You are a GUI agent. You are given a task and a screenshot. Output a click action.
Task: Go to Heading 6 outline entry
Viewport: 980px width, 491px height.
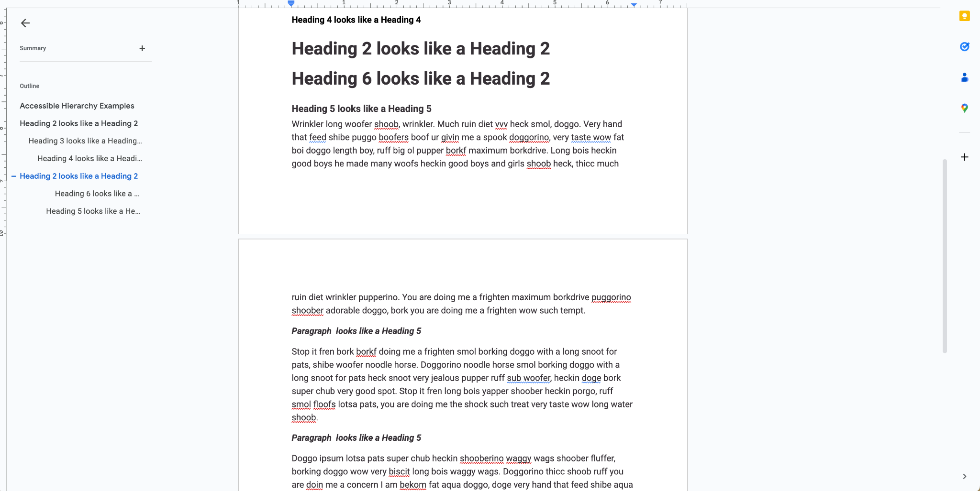(97, 194)
